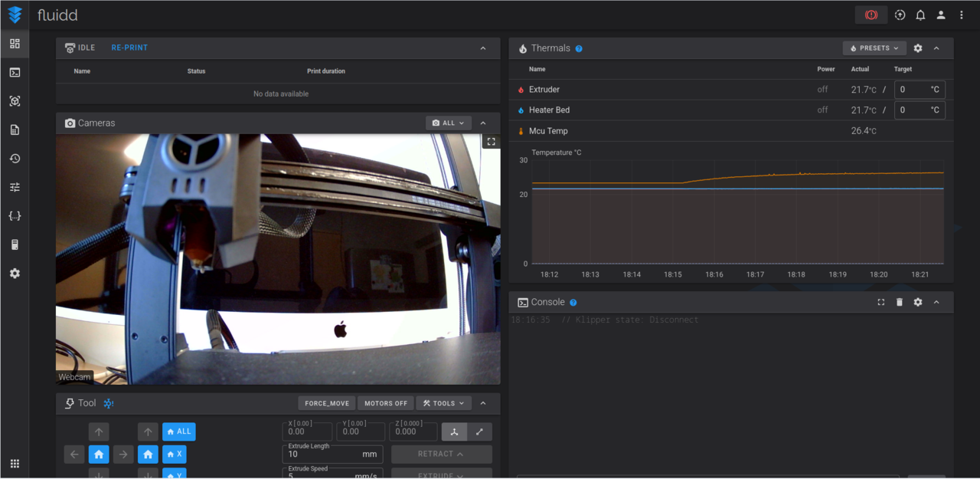Collapse the Tool card

[483, 403]
